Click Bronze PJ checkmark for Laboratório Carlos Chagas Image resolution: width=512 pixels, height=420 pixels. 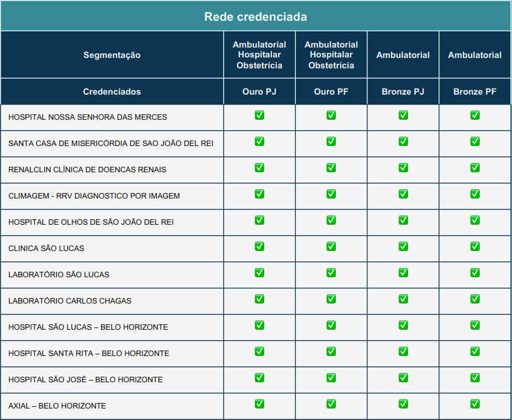click(403, 299)
